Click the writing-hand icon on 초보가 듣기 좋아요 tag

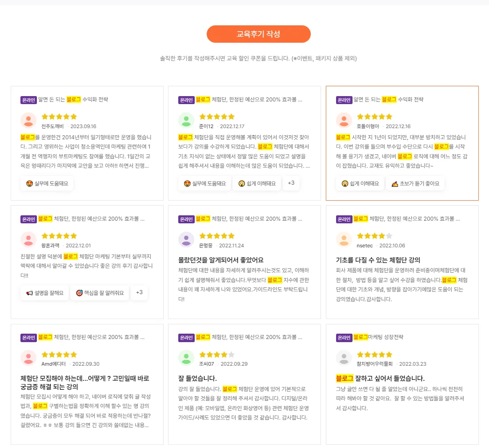pyautogui.click(x=394, y=183)
